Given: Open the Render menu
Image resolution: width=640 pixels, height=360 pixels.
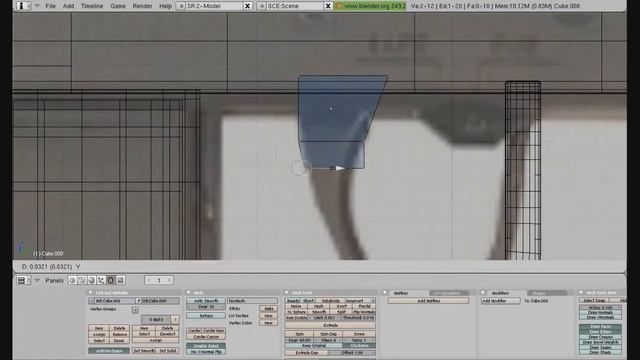Looking at the screenshot, I should pyautogui.click(x=142, y=6).
